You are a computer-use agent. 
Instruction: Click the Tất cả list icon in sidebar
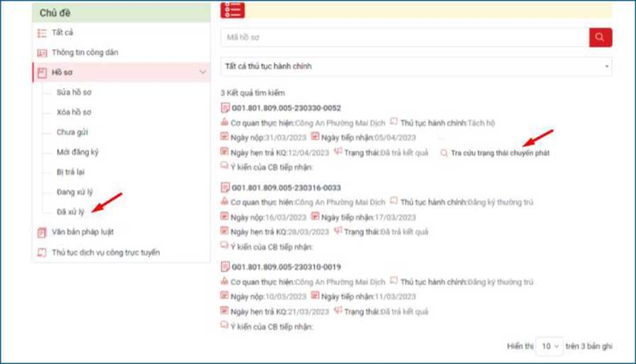(x=42, y=33)
